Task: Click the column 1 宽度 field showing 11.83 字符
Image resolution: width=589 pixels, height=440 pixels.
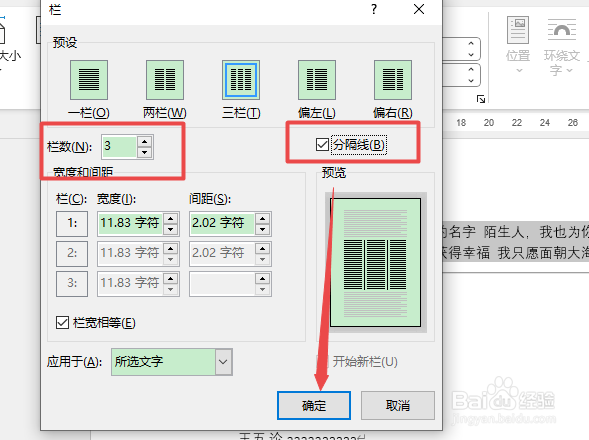Action: pos(130,224)
